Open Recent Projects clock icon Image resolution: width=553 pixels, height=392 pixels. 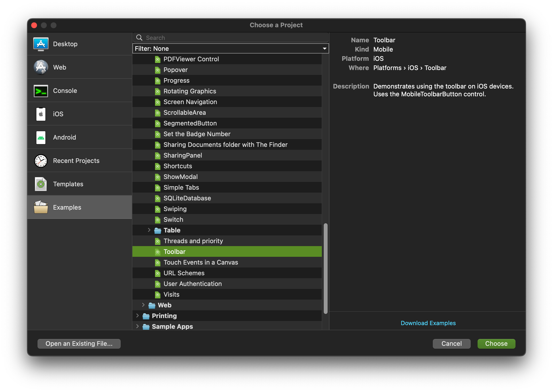pos(41,161)
